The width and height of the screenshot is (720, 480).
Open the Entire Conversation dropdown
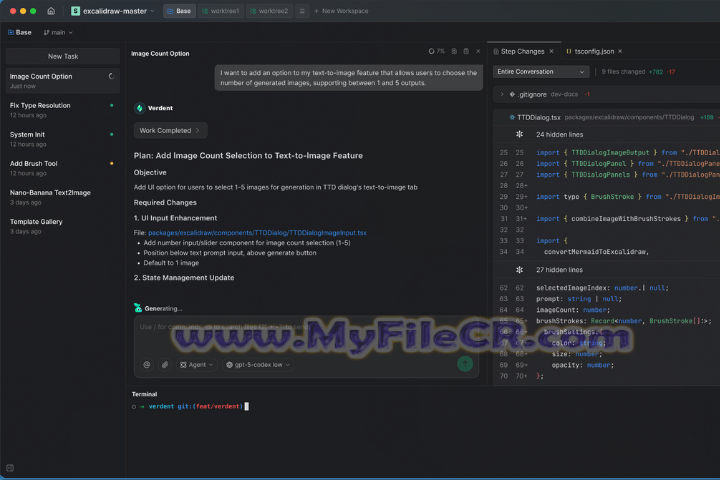pyautogui.click(x=541, y=72)
